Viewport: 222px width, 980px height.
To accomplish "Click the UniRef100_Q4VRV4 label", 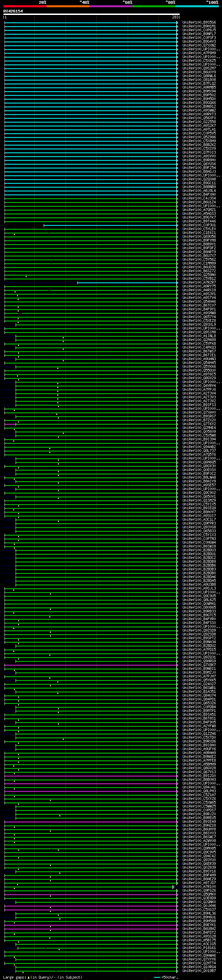I will [199, 386].
